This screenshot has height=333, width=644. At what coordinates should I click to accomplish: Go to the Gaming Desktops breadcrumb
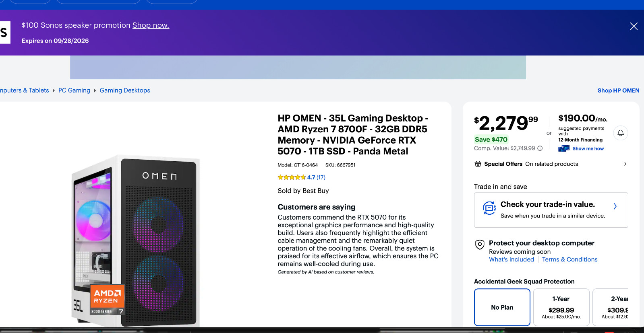tap(125, 90)
